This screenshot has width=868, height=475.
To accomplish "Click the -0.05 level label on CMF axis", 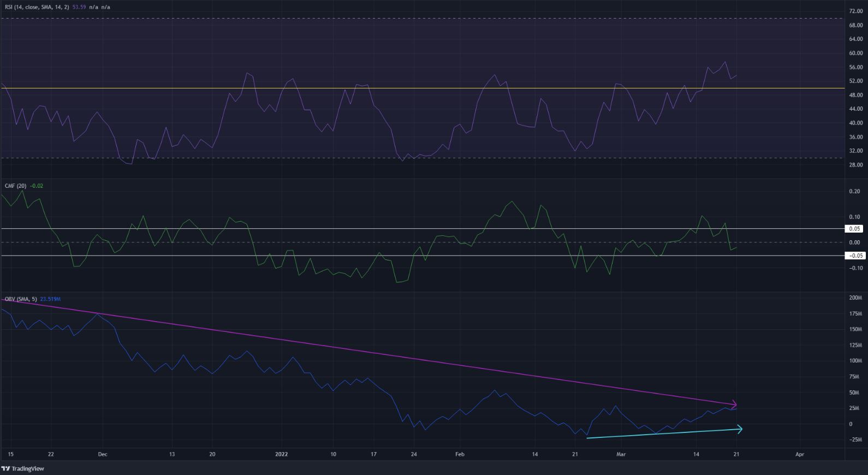I will [x=855, y=256].
